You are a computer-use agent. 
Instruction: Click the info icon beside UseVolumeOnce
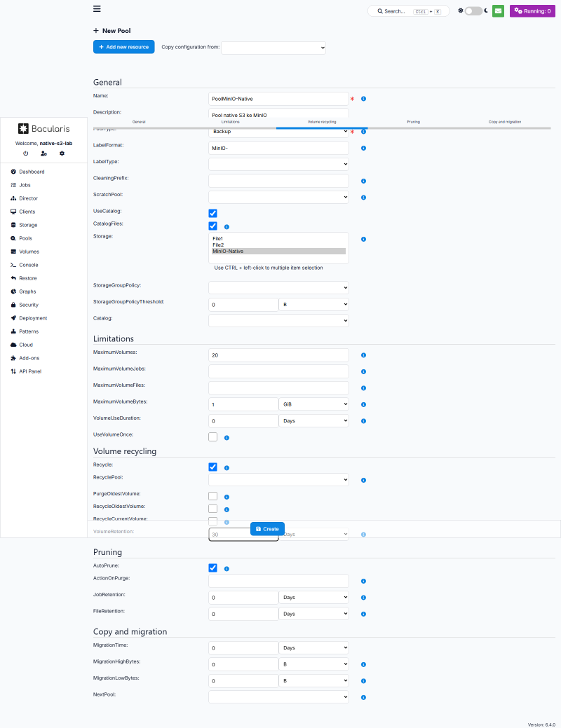[x=227, y=438]
